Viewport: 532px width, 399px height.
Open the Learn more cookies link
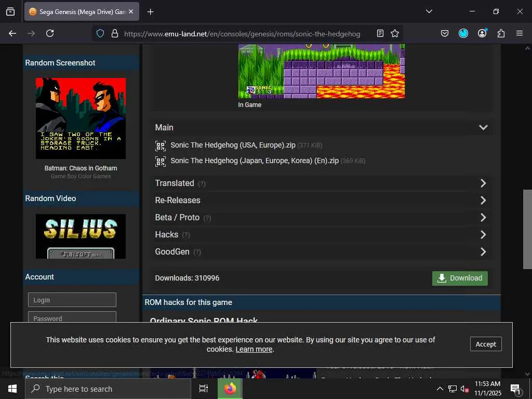(254, 350)
